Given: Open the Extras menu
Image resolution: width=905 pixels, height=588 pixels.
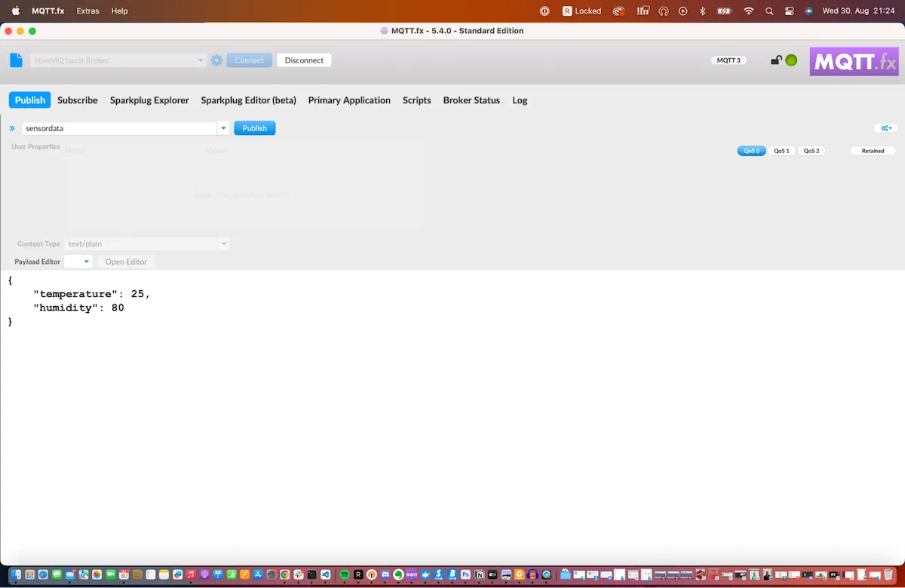Looking at the screenshot, I should coord(87,11).
